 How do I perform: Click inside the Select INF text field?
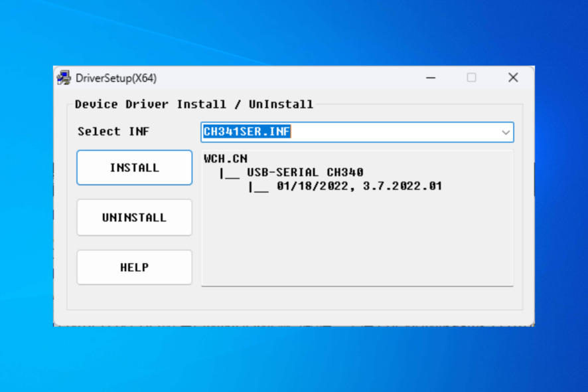(365, 132)
